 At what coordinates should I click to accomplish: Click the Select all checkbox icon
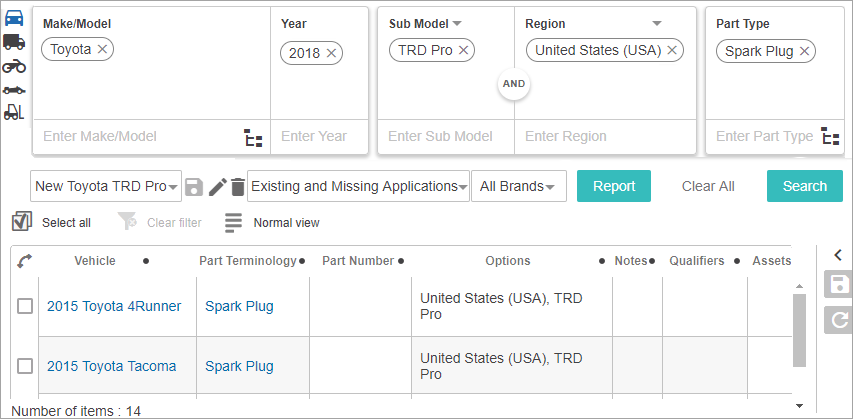point(22,221)
